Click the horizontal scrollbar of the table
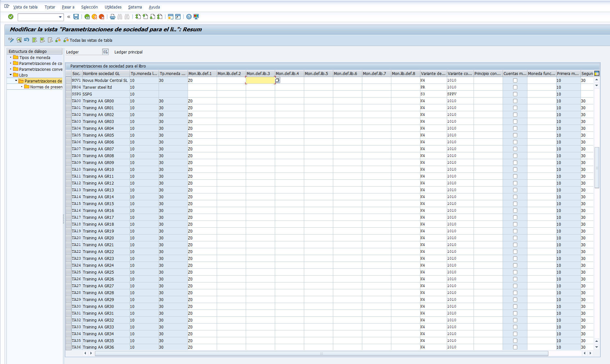610x364 pixels. (x=321, y=353)
